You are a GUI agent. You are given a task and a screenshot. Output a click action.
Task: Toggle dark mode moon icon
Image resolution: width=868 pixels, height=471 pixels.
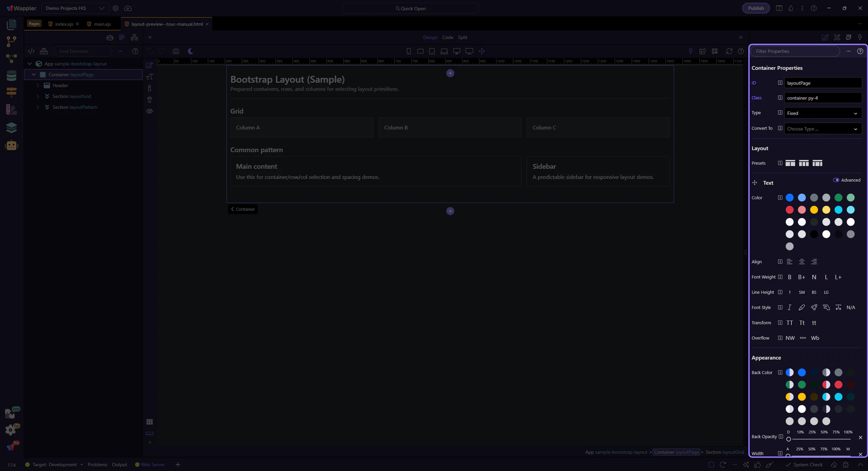pos(191,51)
